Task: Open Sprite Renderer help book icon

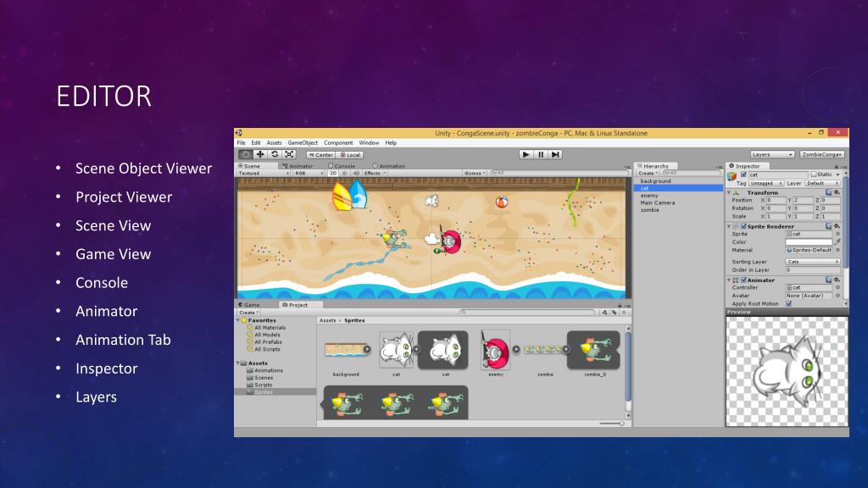Action: 829,226
